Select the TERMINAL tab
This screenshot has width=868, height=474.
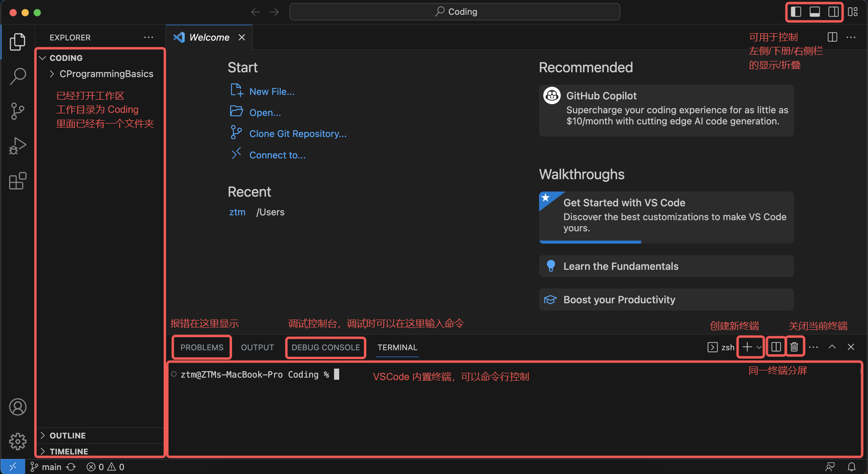pos(397,347)
